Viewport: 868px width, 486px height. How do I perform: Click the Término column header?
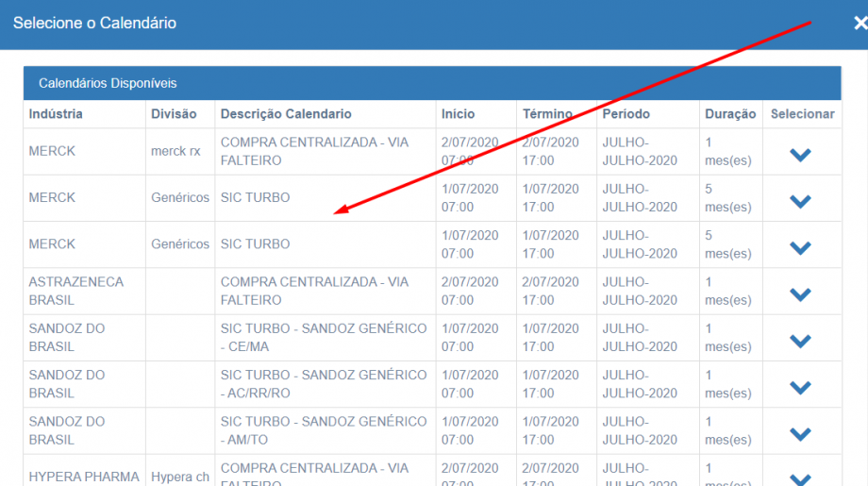click(x=547, y=114)
